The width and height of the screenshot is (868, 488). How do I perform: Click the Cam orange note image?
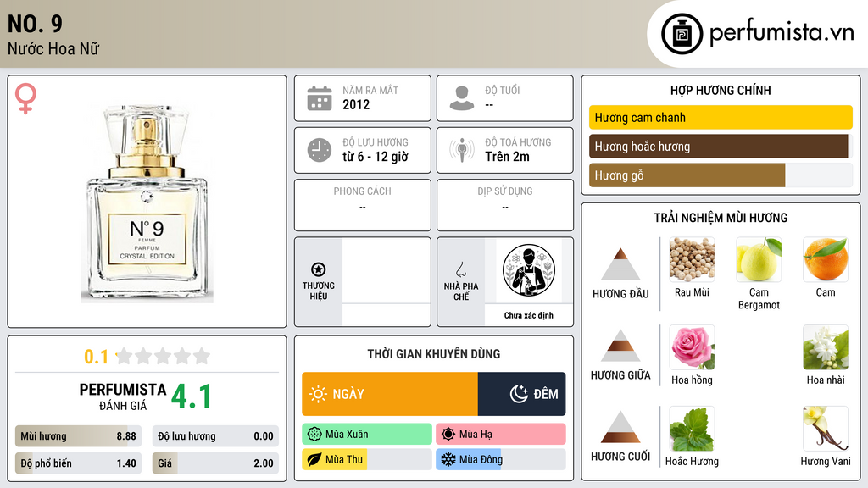click(826, 259)
